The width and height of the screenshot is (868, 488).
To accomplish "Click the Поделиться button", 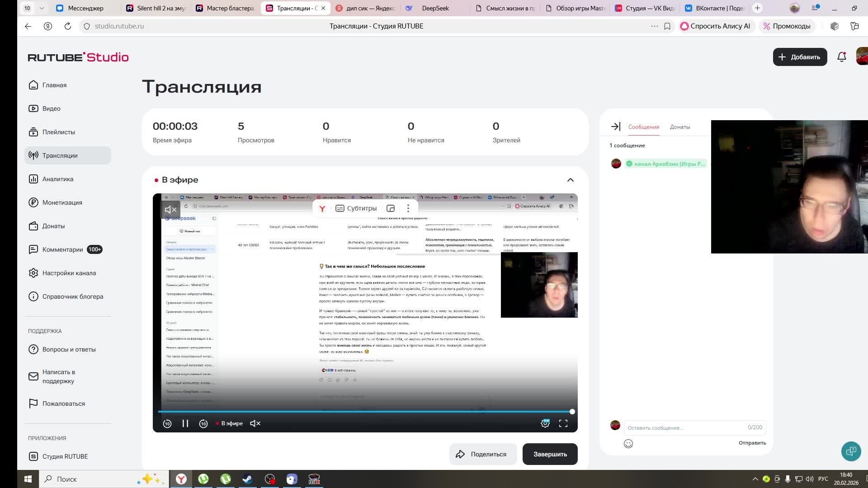I will pos(483,454).
